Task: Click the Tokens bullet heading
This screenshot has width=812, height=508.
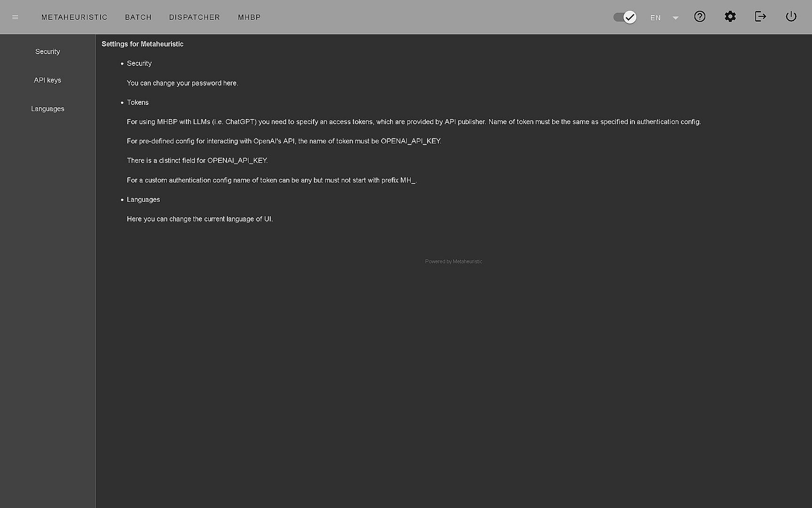Action: [138, 103]
